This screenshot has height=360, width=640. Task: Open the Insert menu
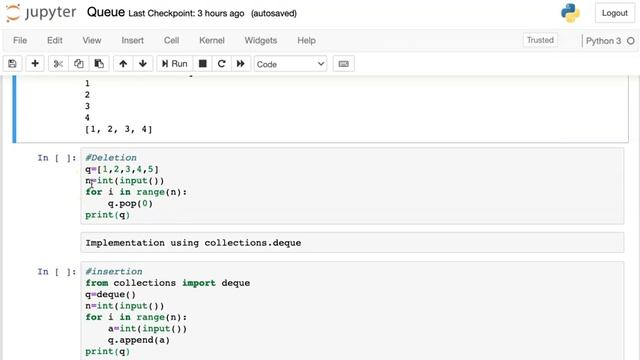[133, 40]
